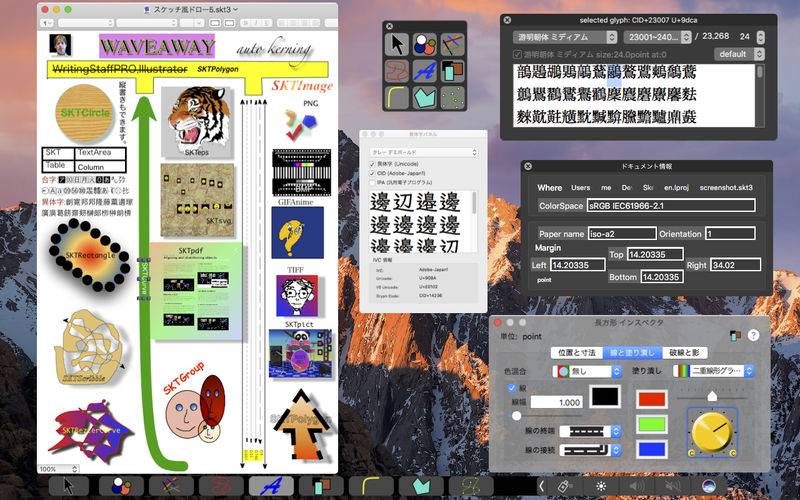Click the red color swatch in inspector
This screenshot has height=500, width=800.
pos(651,399)
